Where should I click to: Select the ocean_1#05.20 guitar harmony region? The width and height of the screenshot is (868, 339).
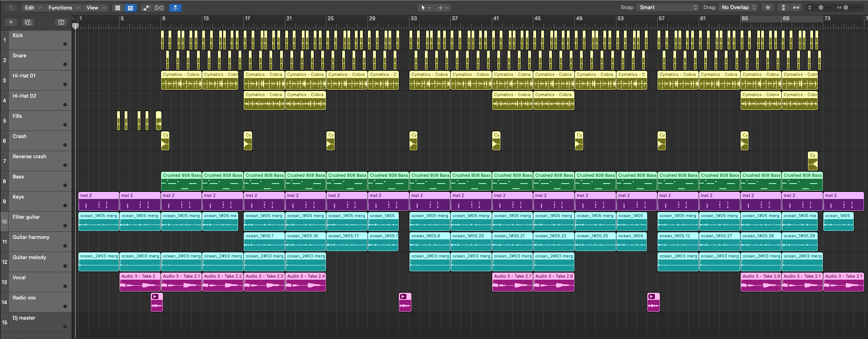pyautogui.click(x=471, y=242)
